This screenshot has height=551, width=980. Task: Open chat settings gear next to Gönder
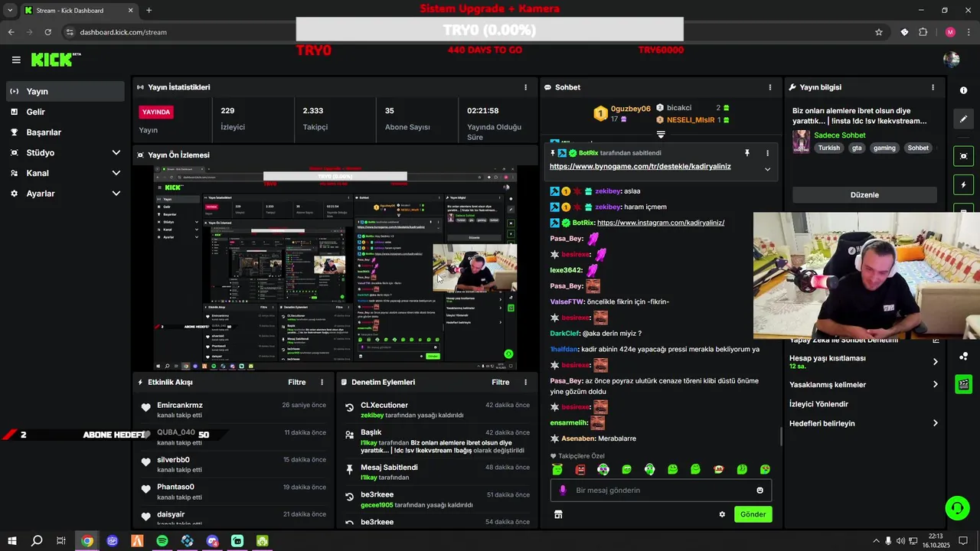[x=722, y=514]
